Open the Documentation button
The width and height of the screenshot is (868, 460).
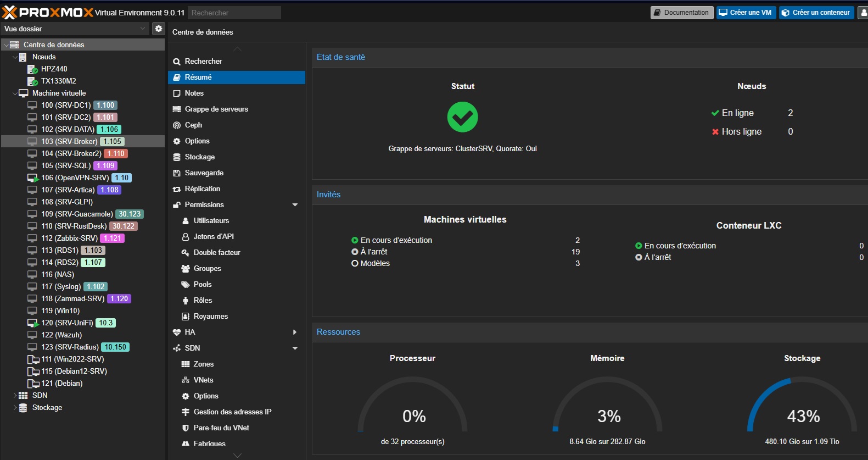click(x=681, y=13)
